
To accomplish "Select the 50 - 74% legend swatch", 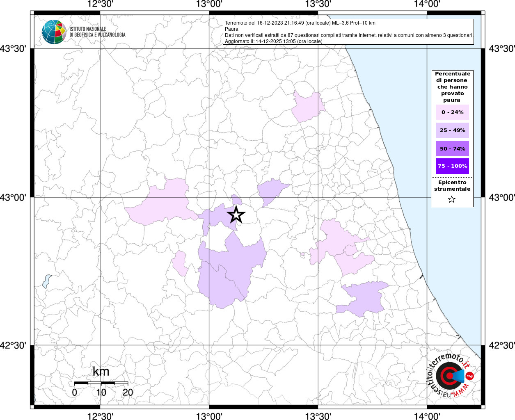I will [x=452, y=149].
